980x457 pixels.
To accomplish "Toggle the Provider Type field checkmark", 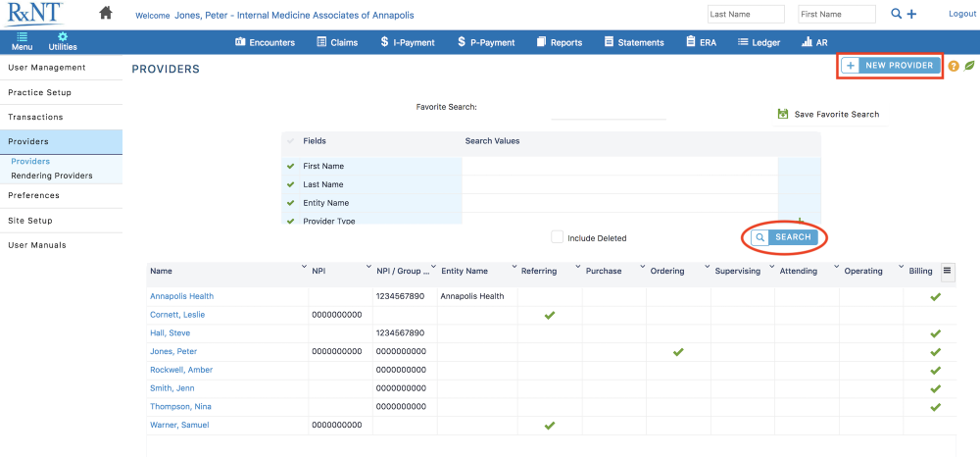I will tap(290, 221).
